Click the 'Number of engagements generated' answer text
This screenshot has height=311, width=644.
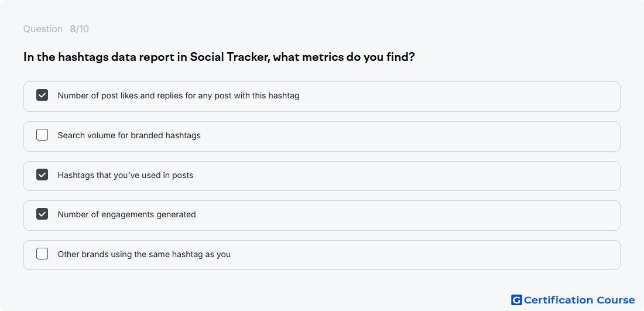[x=126, y=214]
